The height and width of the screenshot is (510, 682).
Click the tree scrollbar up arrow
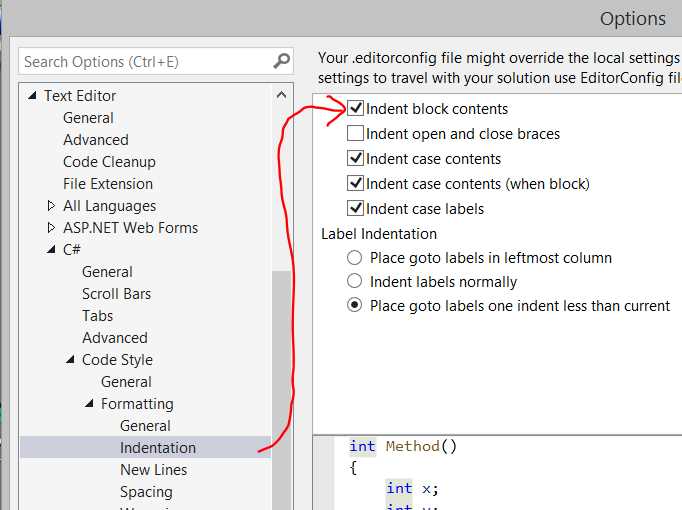coord(281,95)
